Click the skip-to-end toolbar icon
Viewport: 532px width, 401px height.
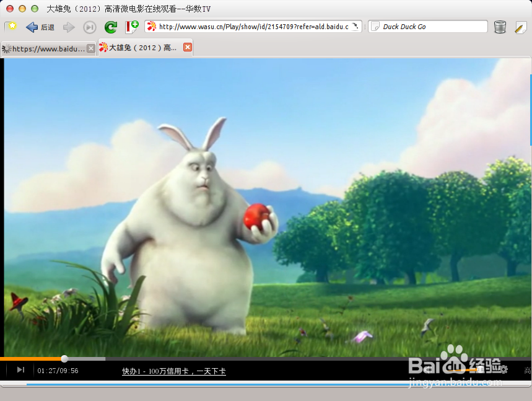pos(90,27)
